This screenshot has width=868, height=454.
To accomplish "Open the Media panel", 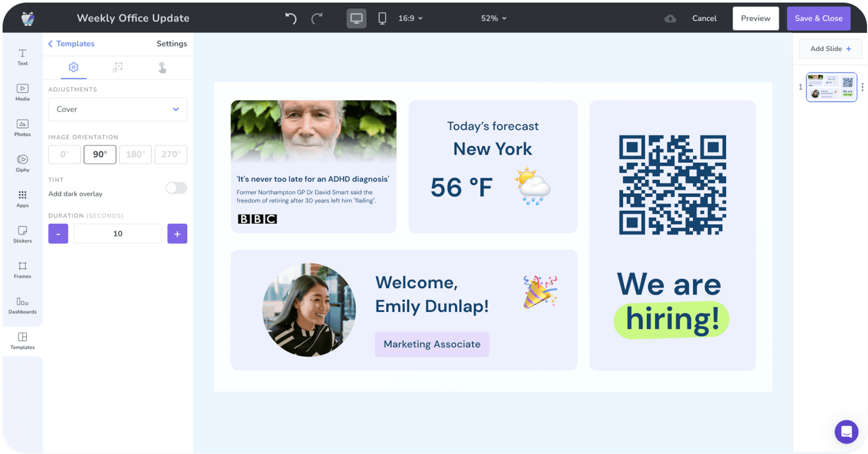I will [22, 93].
